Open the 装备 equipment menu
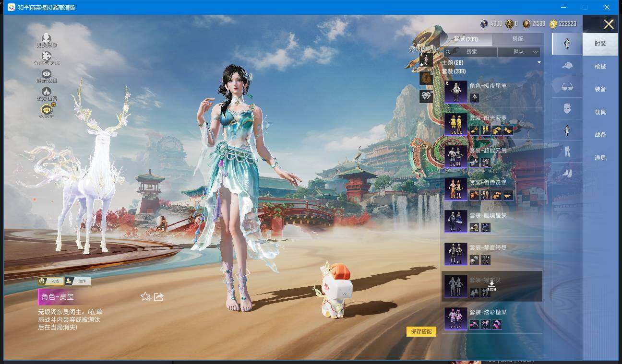 (x=600, y=89)
